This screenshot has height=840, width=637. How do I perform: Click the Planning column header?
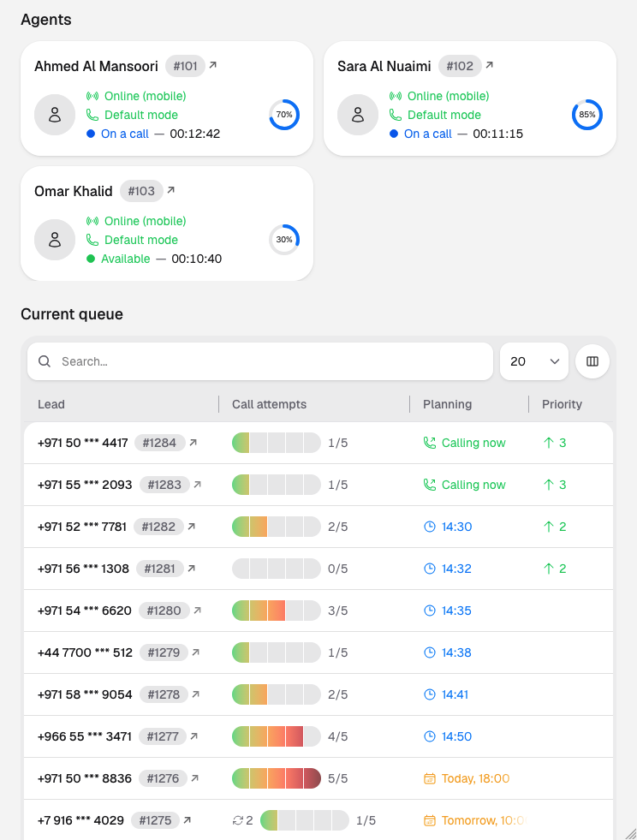[x=447, y=404]
